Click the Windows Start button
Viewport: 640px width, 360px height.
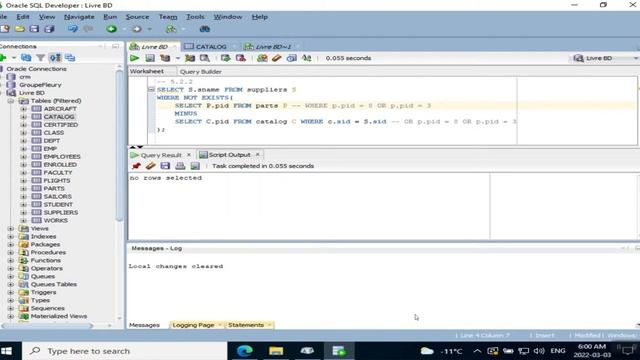7,351
